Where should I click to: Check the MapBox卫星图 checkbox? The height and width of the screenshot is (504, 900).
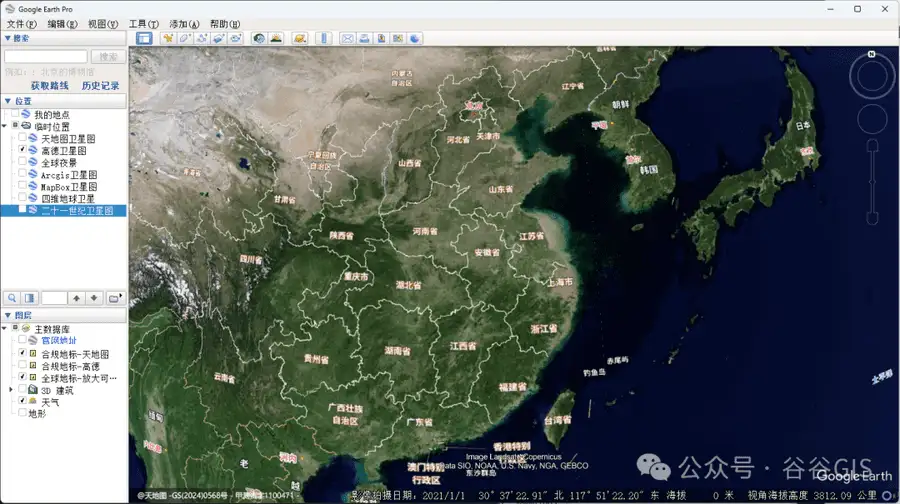[x=22, y=186]
